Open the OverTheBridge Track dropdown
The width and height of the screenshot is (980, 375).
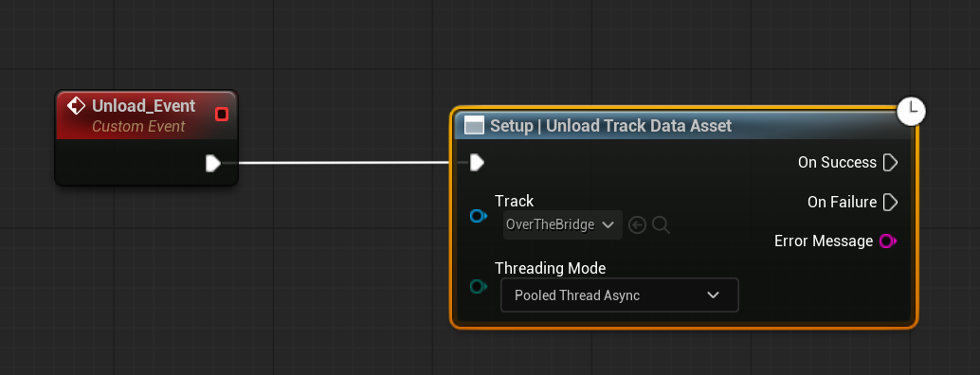click(x=562, y=224)
